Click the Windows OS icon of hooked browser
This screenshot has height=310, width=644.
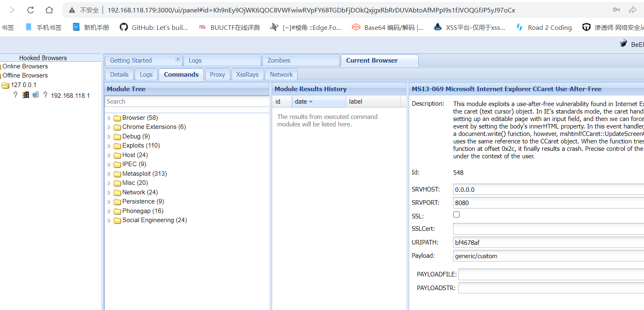[26, 95]
